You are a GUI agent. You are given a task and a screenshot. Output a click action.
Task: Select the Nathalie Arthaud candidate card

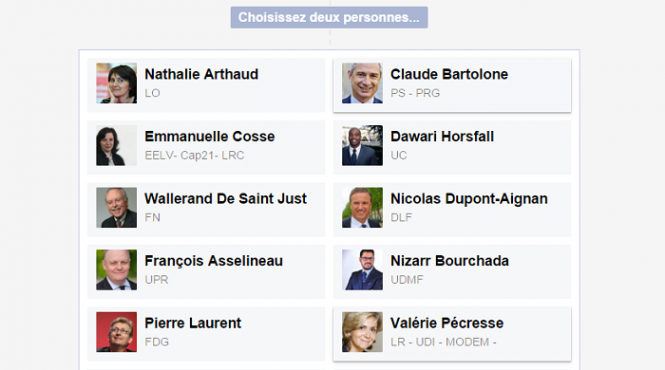click(x=206, y=85)
